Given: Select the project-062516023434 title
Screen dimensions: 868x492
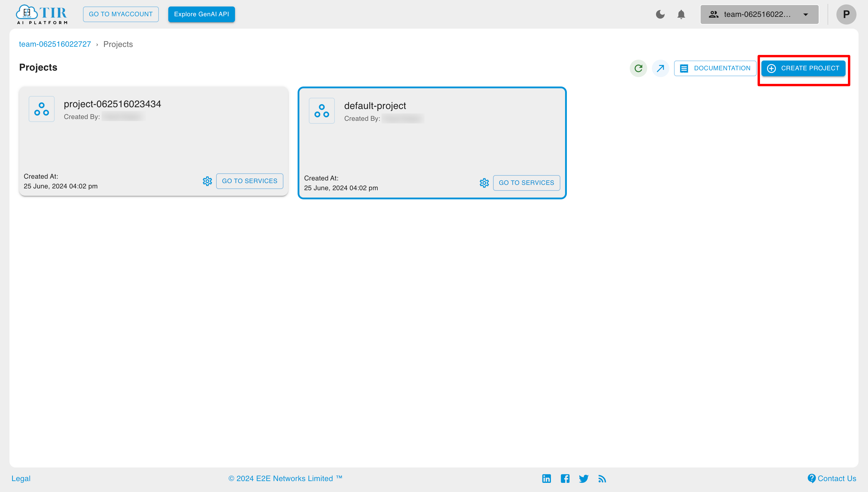Looking at the screenshot, I should coord(112,104).
